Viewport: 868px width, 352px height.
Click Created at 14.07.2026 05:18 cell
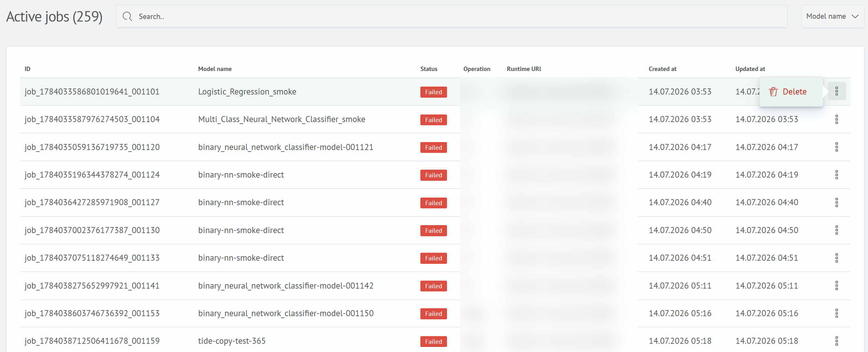[680, 341]
